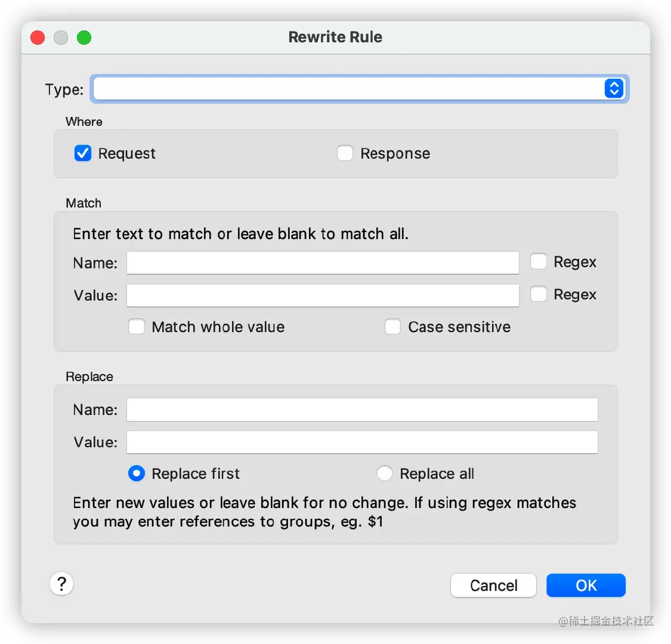
Task: Click the Replace Name input field
Action: point(362,410)
